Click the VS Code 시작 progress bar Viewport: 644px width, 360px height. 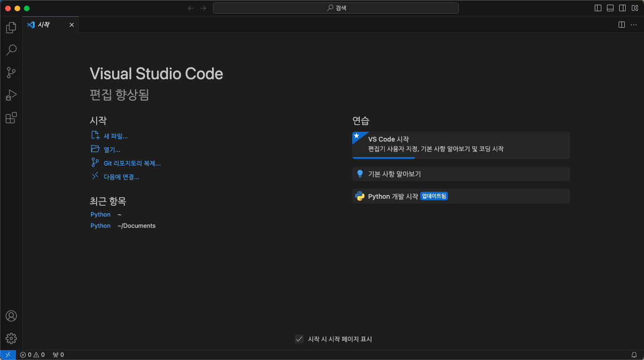tap(461, 158)
